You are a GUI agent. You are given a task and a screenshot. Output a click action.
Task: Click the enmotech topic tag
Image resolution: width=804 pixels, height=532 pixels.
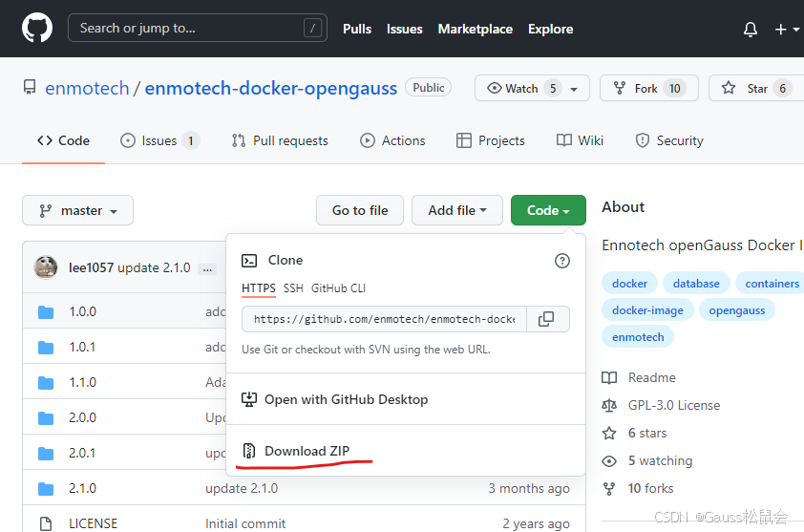click(x=638, y=336)
